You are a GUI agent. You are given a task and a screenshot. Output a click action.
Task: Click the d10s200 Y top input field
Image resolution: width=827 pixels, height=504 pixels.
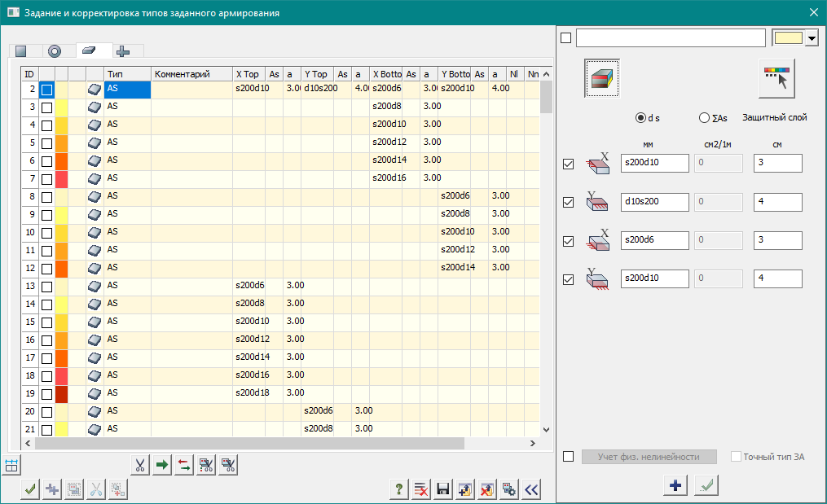654,202
